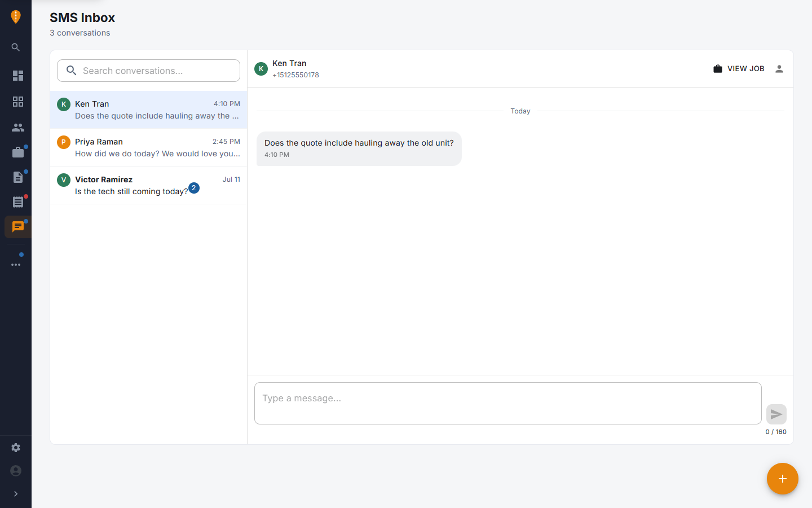
Task: Open the customers people icon in sidebar
Action: pos(18,128)
